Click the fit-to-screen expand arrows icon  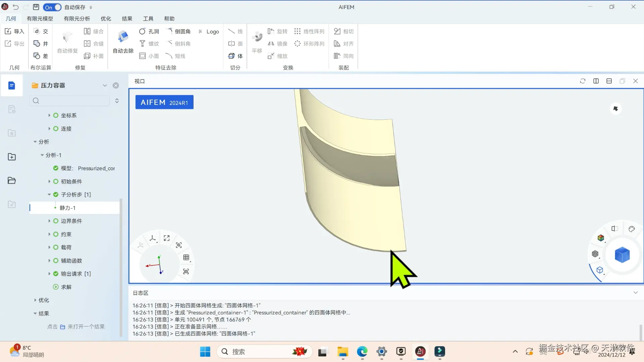click(167, 238)
